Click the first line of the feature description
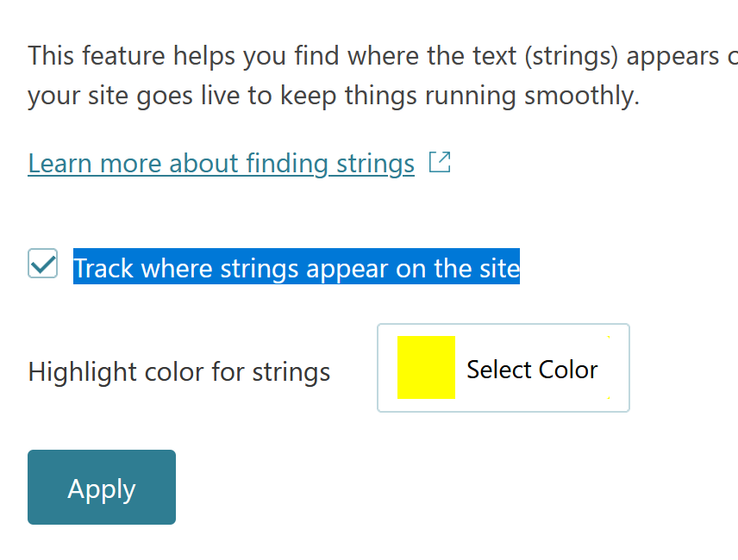This screenshot has height=560, width=738. coord(383,56)
